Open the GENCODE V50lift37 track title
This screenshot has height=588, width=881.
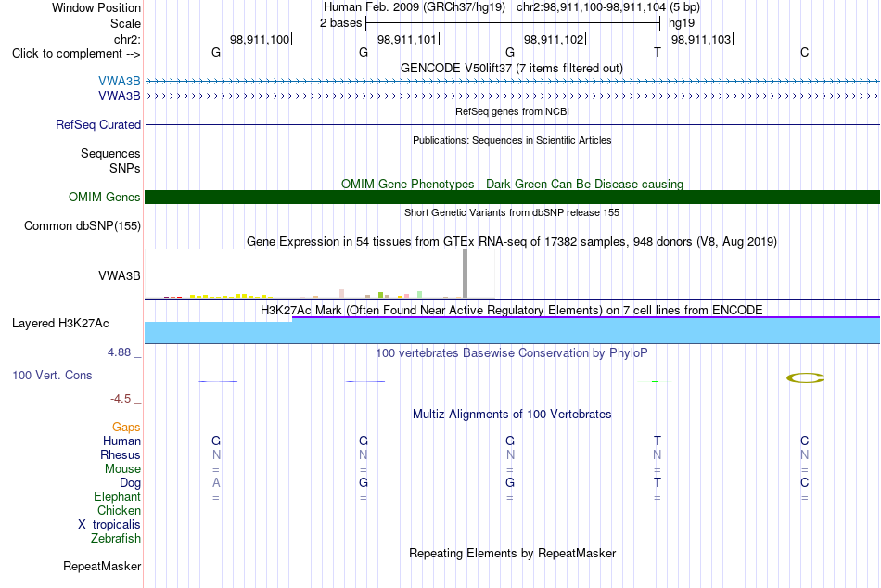pos(512,68)
